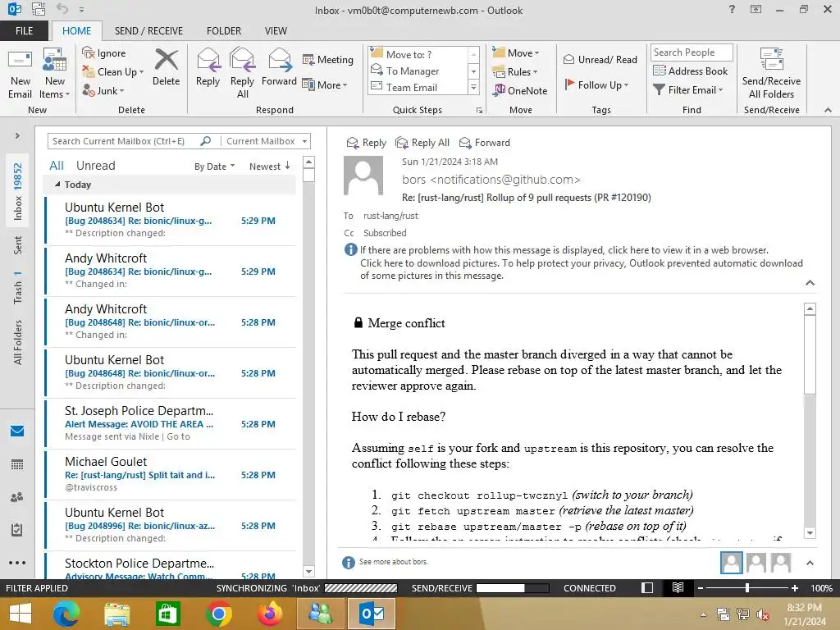
Task: Collapse the ribbon with the arrow
Action: 828,110
